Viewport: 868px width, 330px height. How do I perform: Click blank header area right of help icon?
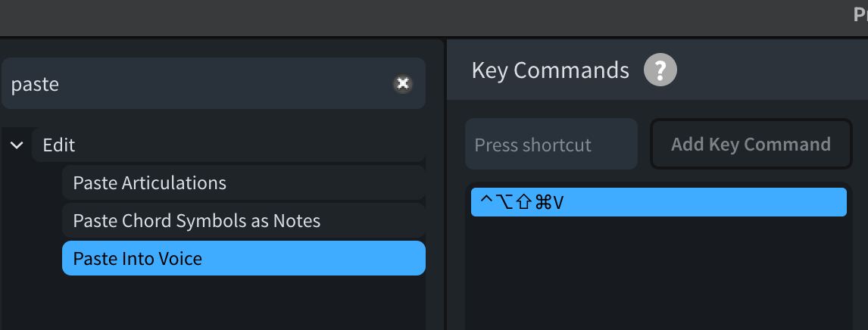(x=765, y=70)
